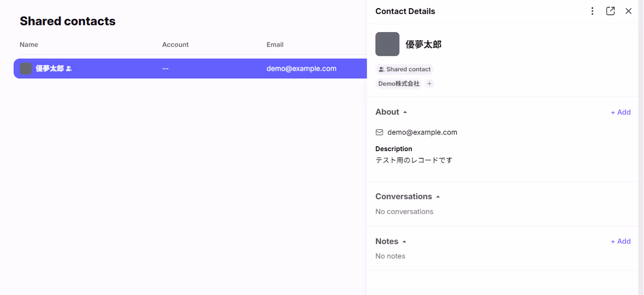Click the Shared contact badge

(x=405, y=69)
